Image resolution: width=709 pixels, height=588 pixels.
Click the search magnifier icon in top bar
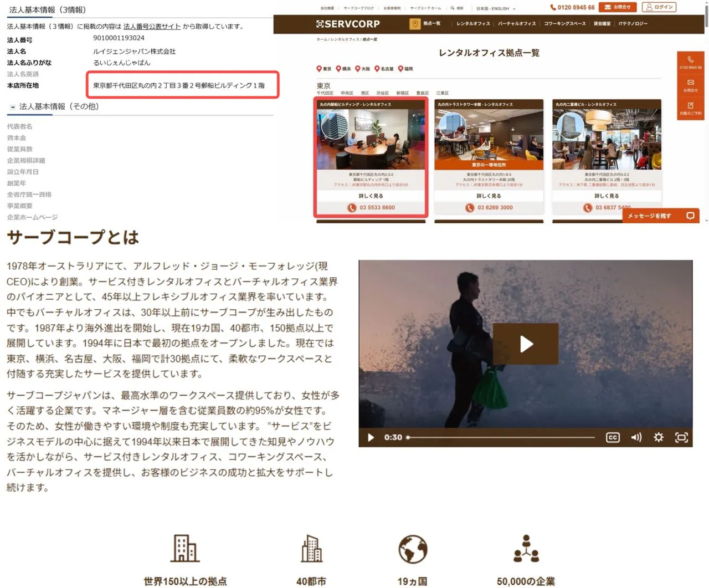click(x=453, y=8)
